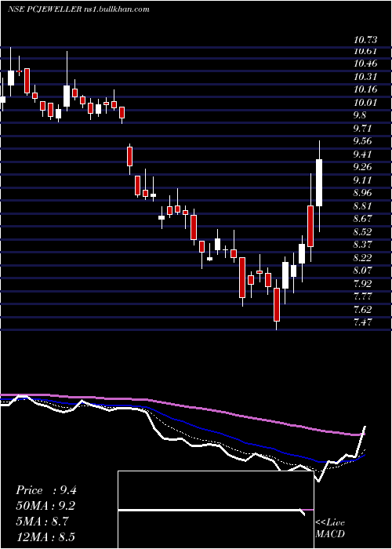Select the 10.01 price axis label

(366, 103)
